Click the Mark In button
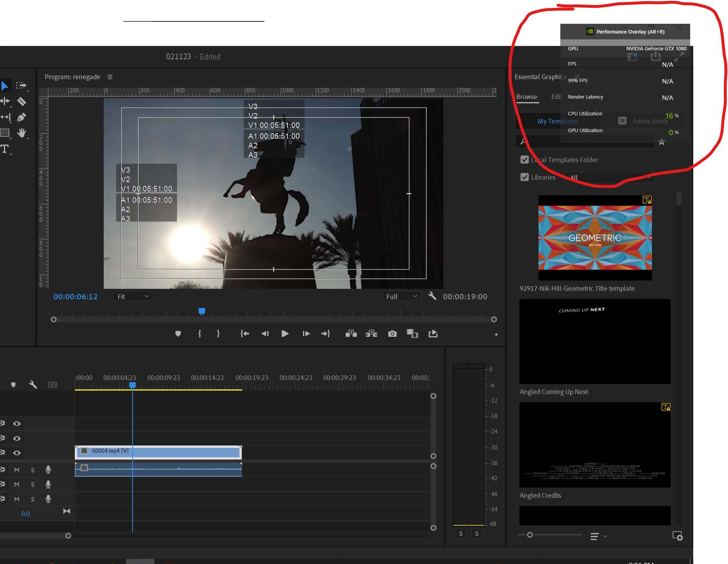 (200, 334)
